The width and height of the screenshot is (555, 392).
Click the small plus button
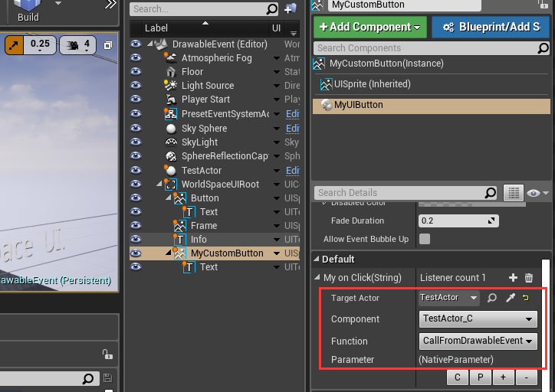pos(503,377)
